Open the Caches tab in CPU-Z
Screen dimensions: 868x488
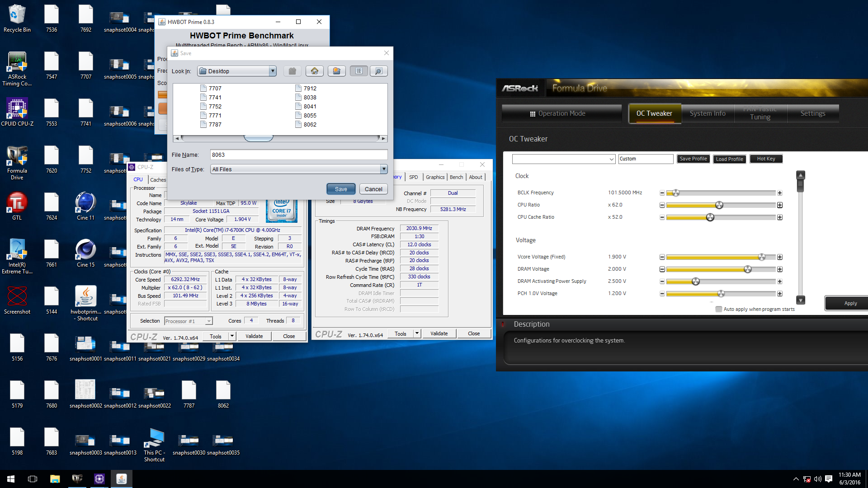click(158, 180)
